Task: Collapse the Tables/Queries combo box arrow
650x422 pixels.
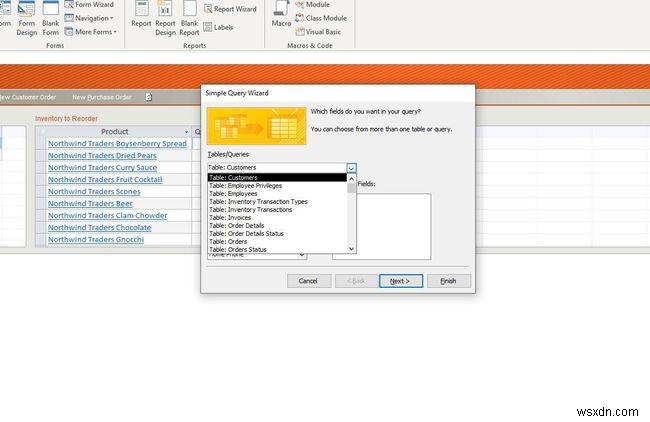Action: (x=351, y=168)
